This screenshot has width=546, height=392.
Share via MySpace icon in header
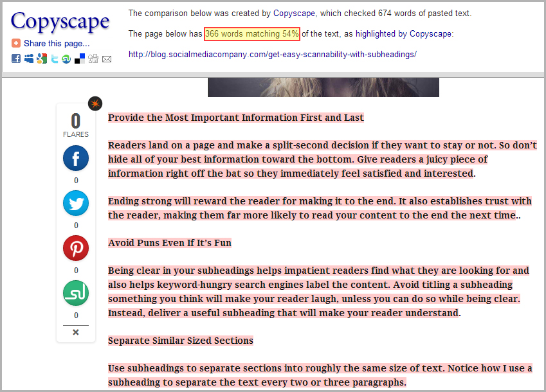tap(29, 58)
